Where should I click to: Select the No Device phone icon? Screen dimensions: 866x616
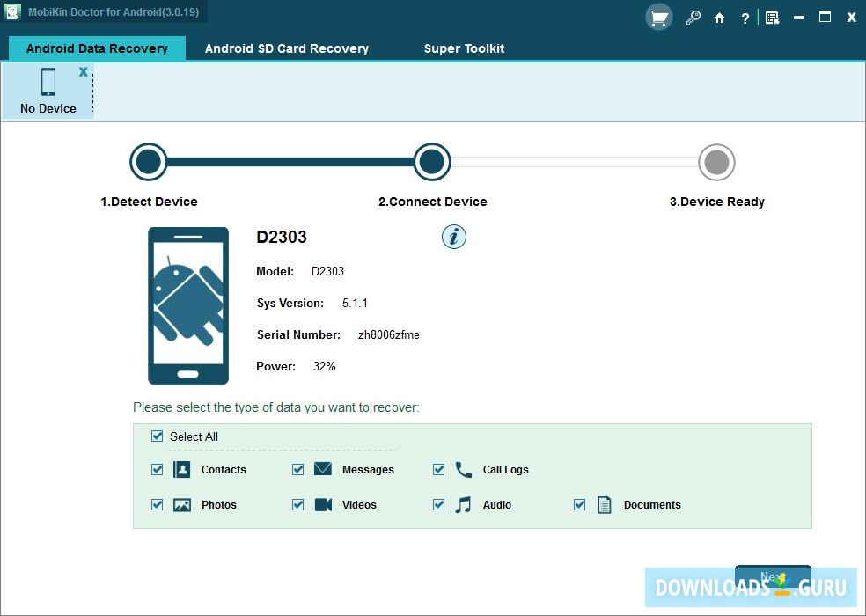coord(48,82)
